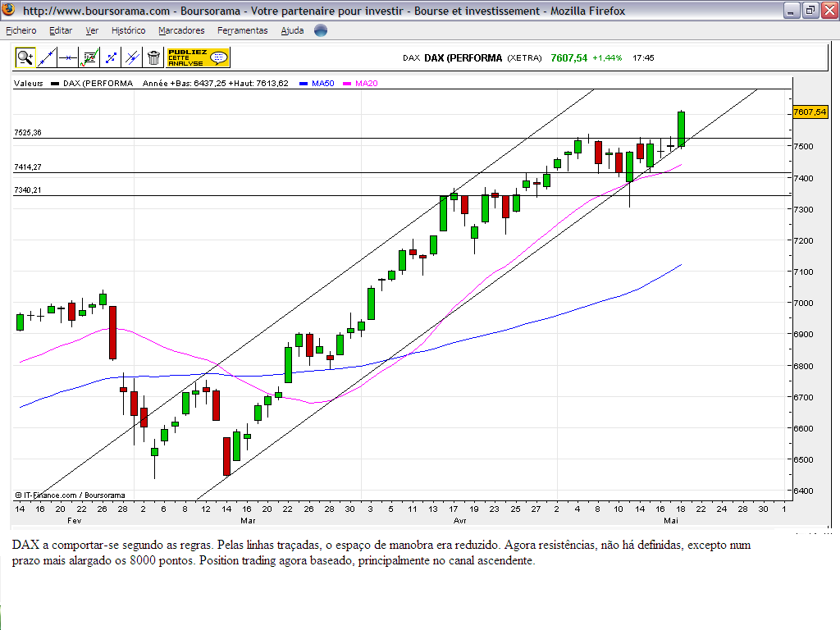The height and width of the screenshot is (630, 840).
Task: Click the 7607,54 price tag on axis
Action: tap(810, 112)
